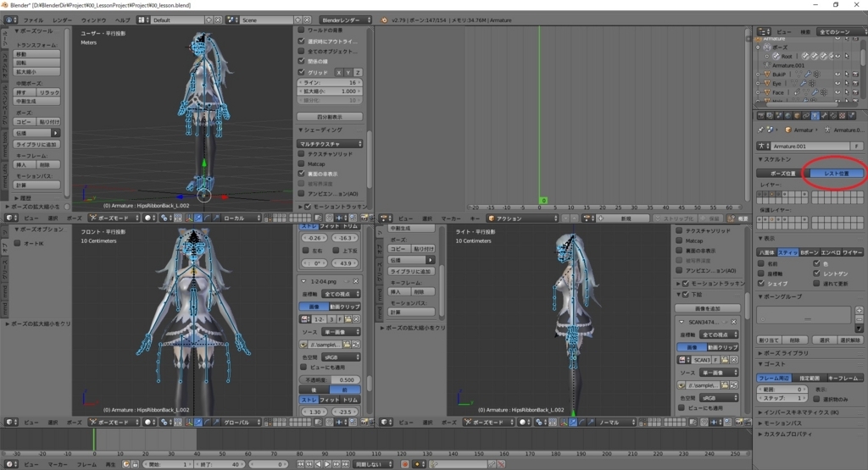The height and width of the screenshot is (470, 868).
Task: Open the ノーマル orientation dropdown
Action: click(615, 422)
